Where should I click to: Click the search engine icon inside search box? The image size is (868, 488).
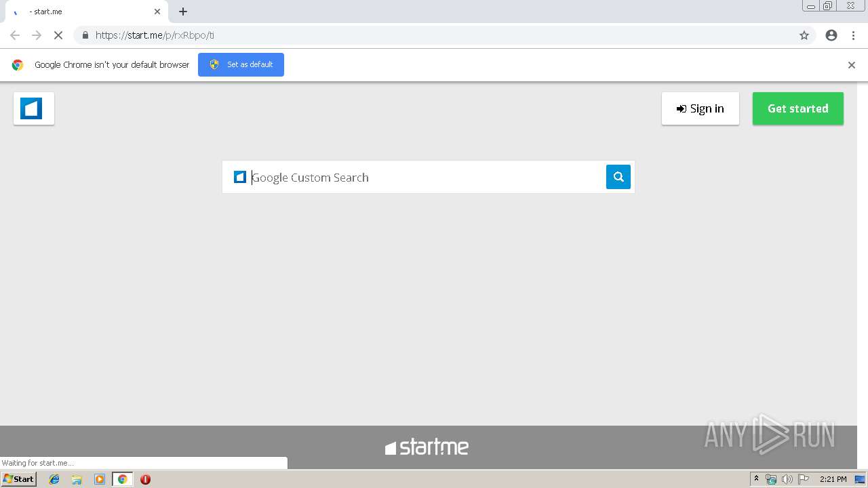coord(239,177)
